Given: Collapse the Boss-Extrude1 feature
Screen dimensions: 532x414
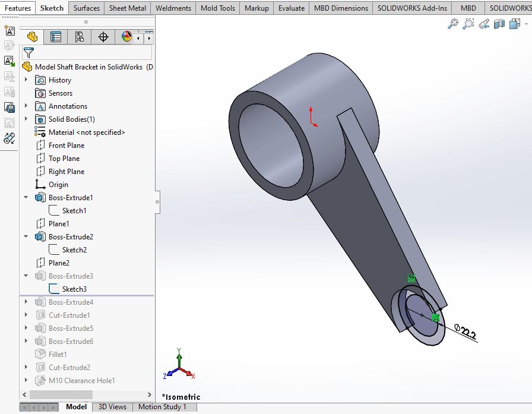Looking at the screenshot, I should [x=25, y=197].
